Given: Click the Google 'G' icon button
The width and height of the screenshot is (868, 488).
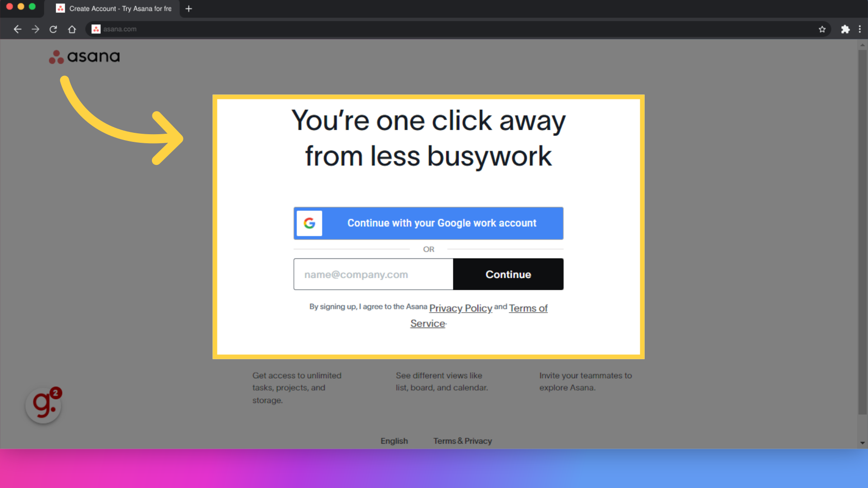Looking at the screenshot, I should click(x=309, y=223).
